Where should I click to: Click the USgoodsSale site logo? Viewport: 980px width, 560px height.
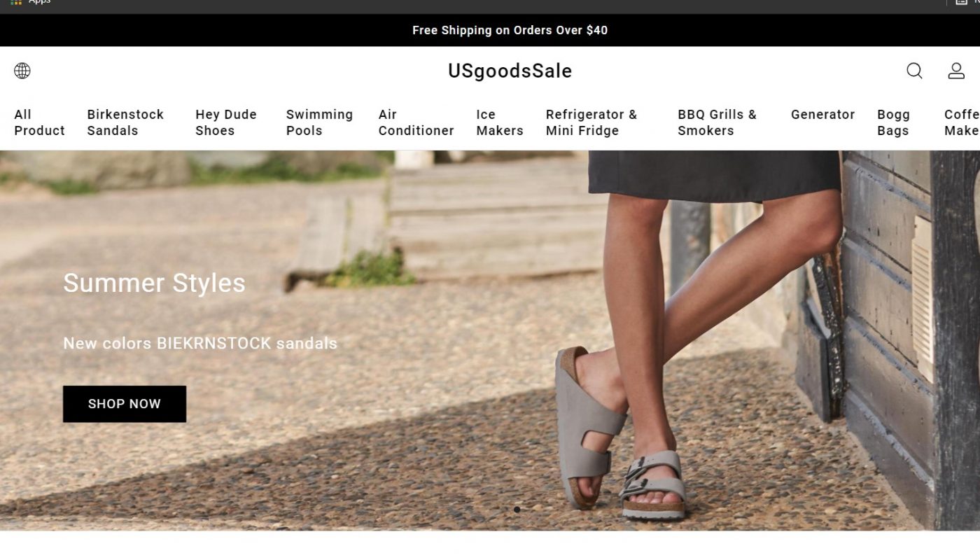pyautogui.click(x=510, y=71)
